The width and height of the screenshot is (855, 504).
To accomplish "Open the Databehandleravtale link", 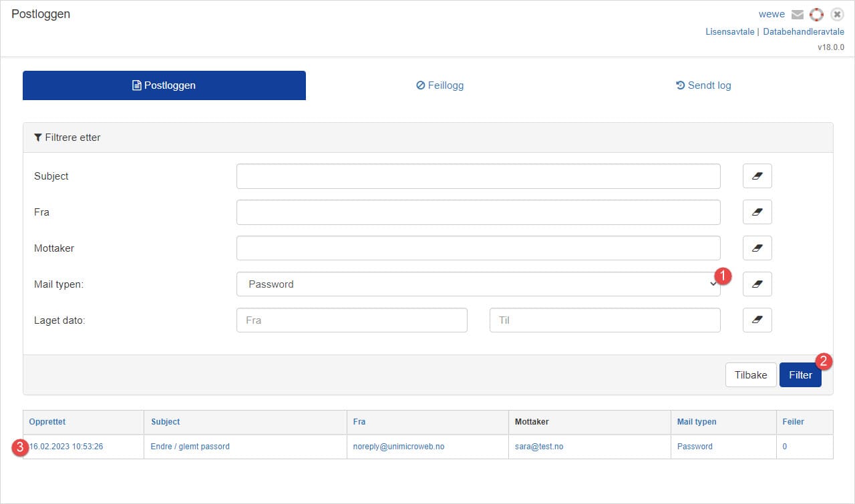I will [804, 31].
